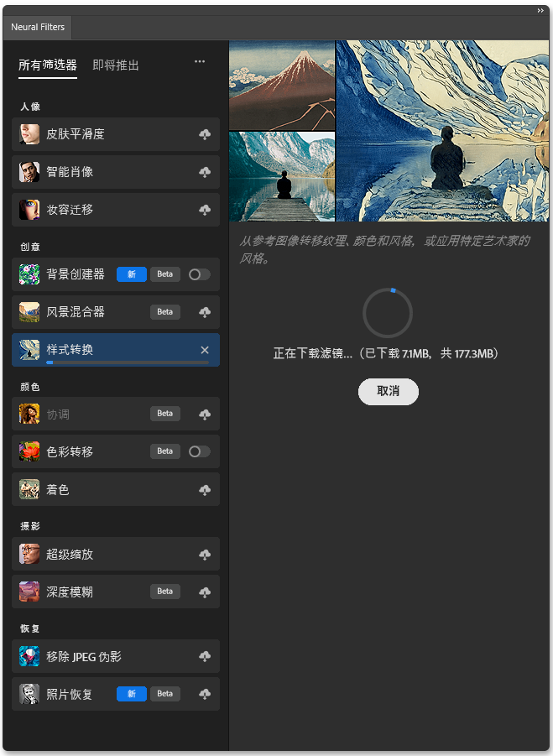The width and height of the screenshot is (553, 756).
Task: Click the stylized mountain preview image
Action: (x=442, y=131)
